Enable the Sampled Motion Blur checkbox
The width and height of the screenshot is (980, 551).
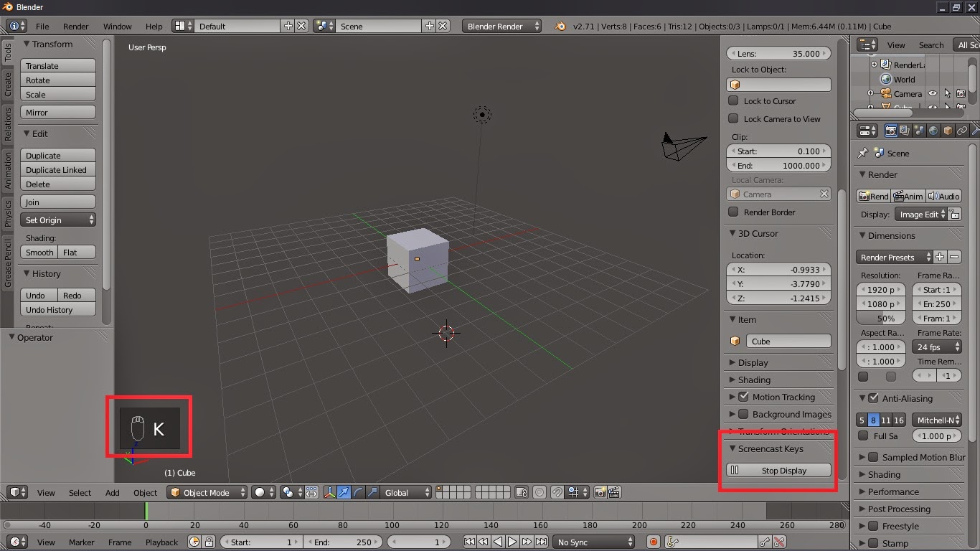click(873, 457)
